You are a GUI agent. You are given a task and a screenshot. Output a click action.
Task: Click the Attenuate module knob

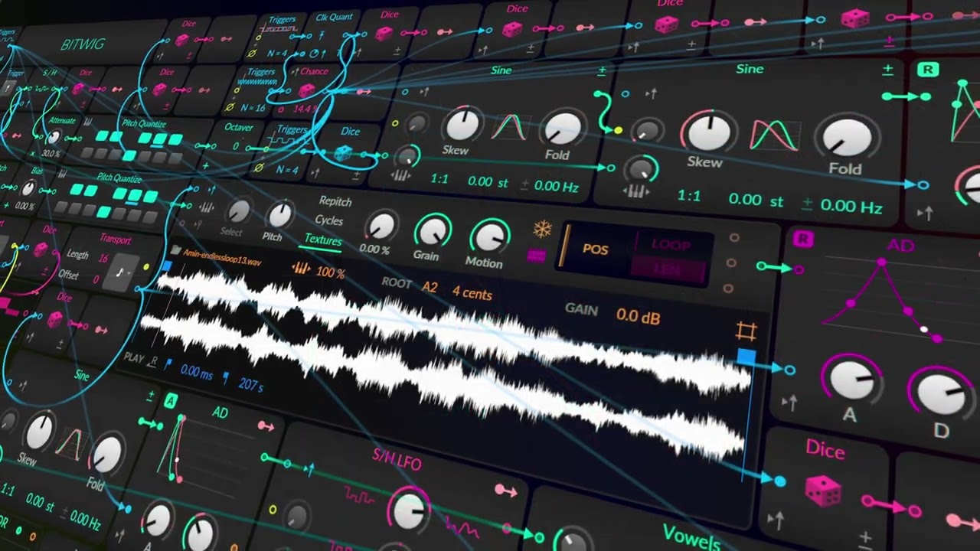click(x=53, y=138)
